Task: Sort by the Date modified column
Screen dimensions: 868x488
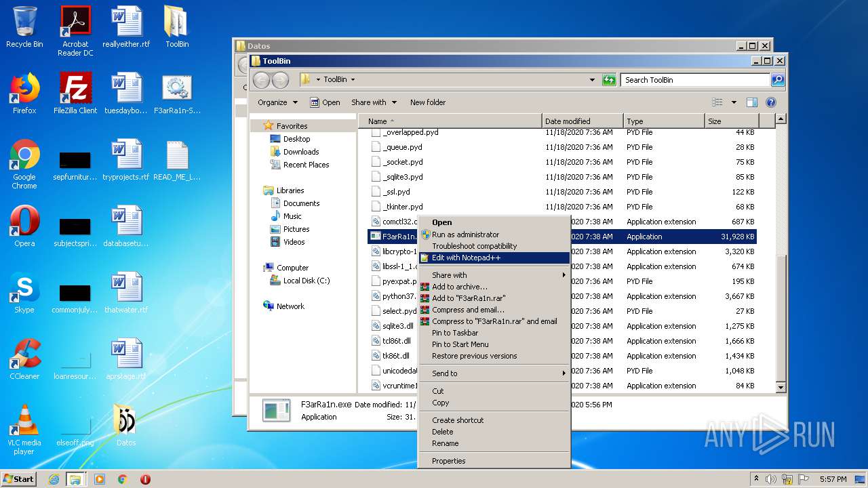Action: click(x=583, y=121)
